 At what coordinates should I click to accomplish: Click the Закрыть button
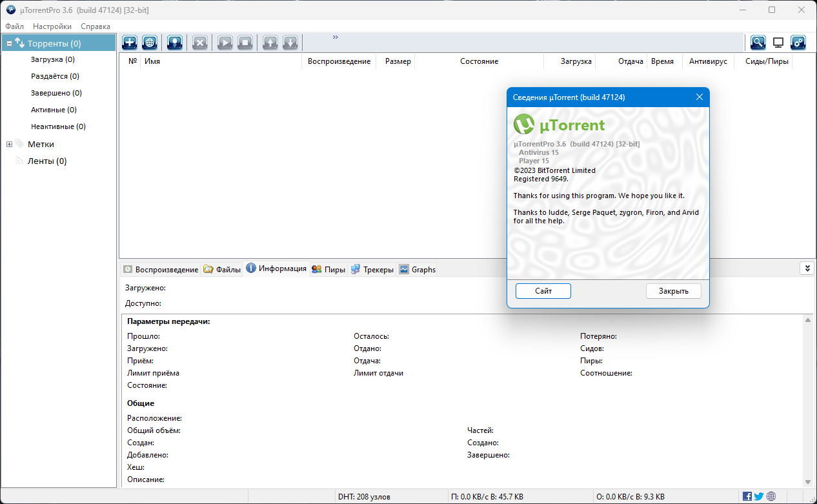(674, 291)
